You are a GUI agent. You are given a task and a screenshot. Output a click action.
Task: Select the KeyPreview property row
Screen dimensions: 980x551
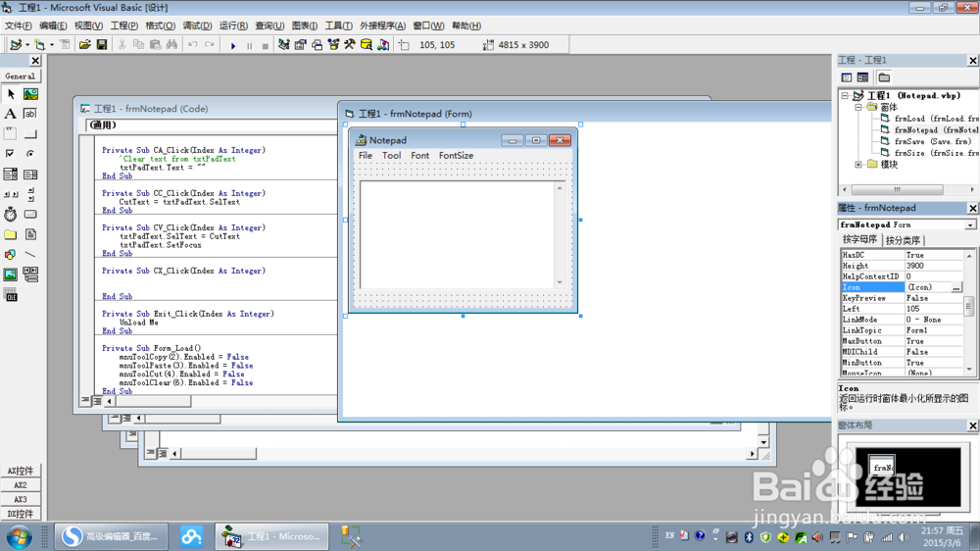point(902,298)
